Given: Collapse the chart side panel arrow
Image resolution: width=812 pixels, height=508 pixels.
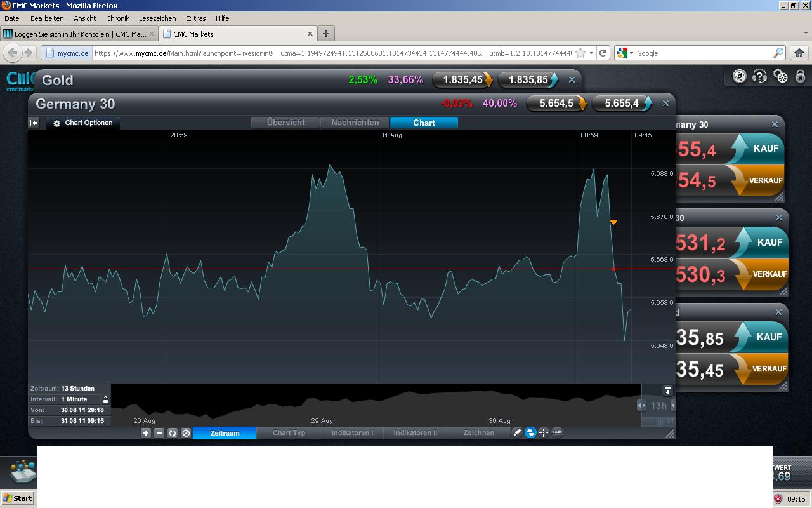Looking at the screenshot, I should click(34, 123).
